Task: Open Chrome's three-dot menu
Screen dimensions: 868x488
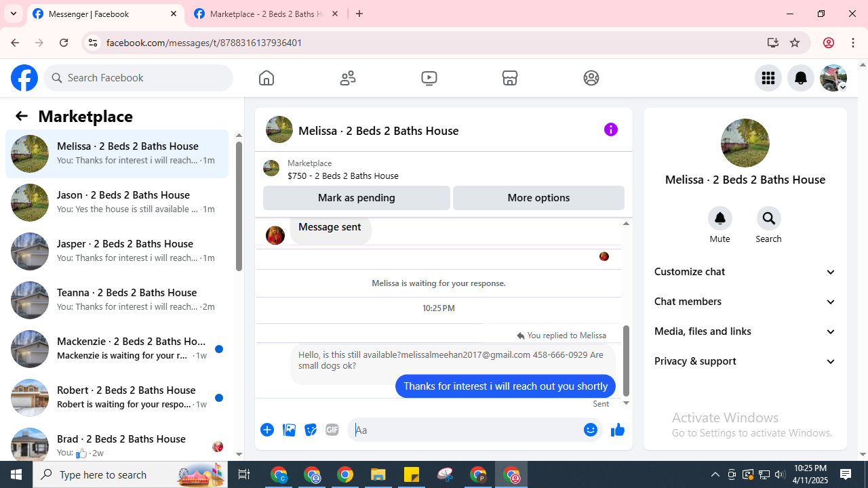Action: pyautogui.click(x=854, y=43)
